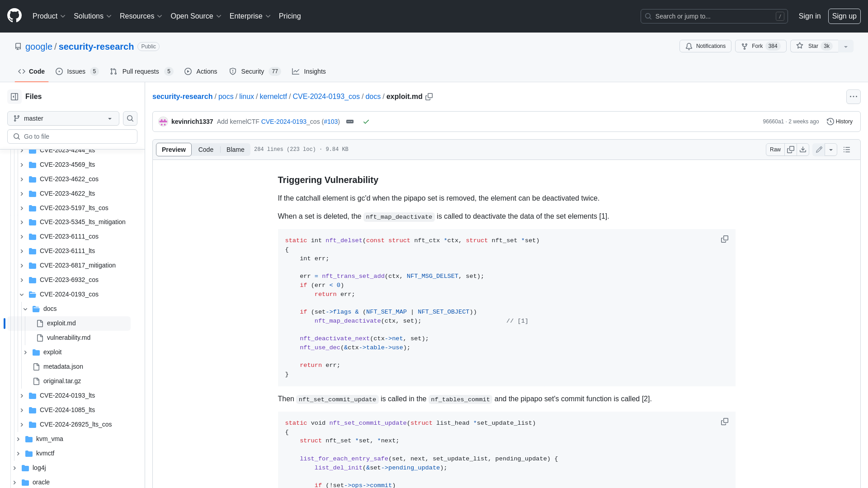This screenshot has width=868, height=488.
Task: Open the Security tab
Action: point(255,71)
